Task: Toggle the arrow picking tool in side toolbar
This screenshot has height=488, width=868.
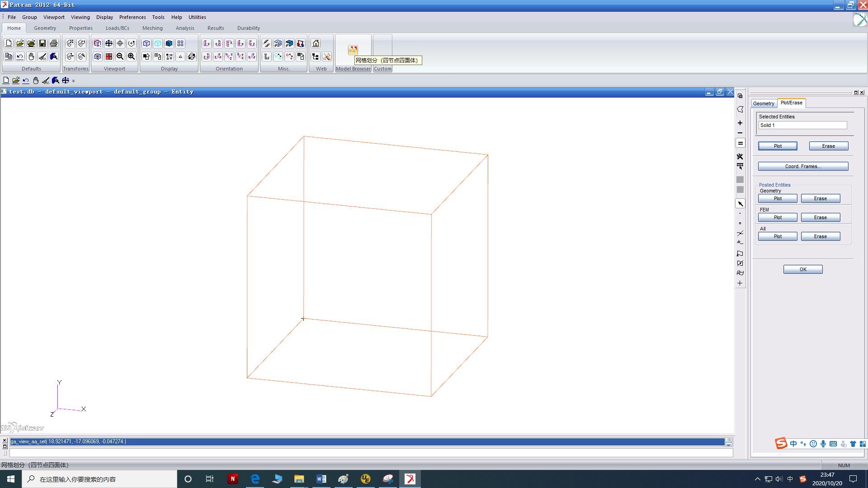Action: pos(740,204)
